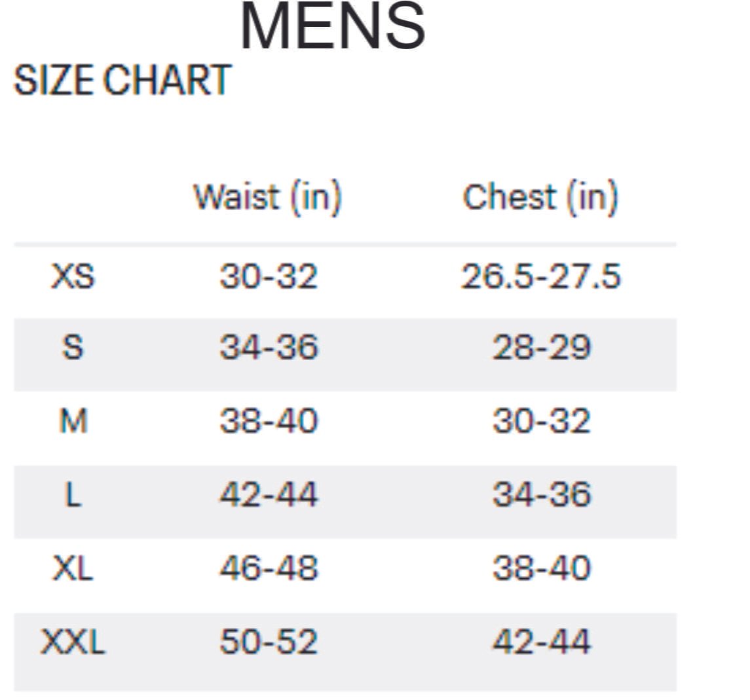
Task: Click the XXL waist value 50-52
Action: point(269,641)
